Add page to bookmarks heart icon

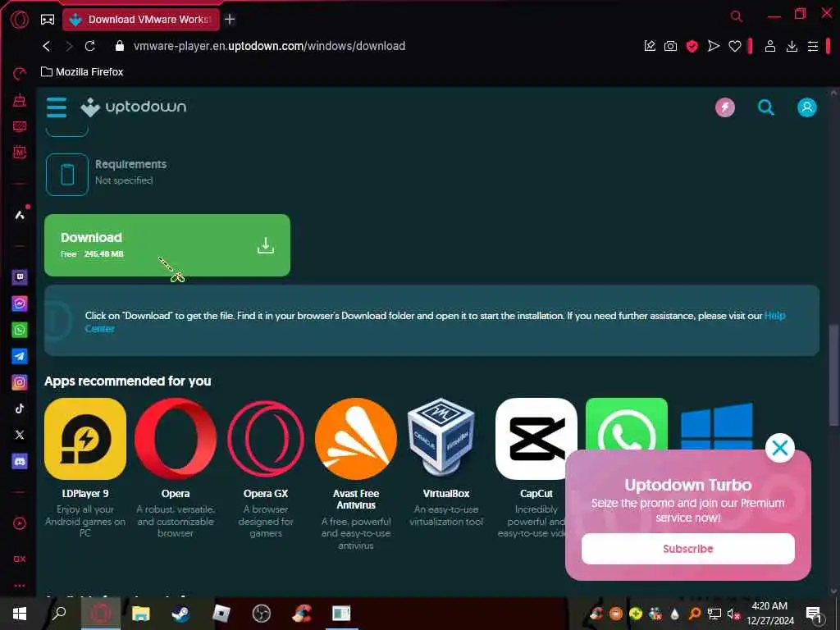coord(735,46)
